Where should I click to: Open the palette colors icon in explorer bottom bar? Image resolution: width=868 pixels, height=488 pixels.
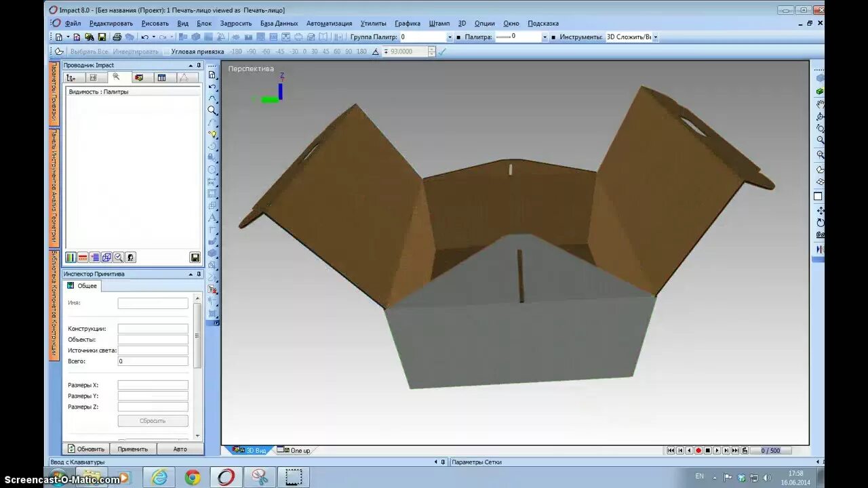pyautogui.click(x=71, y=258)
